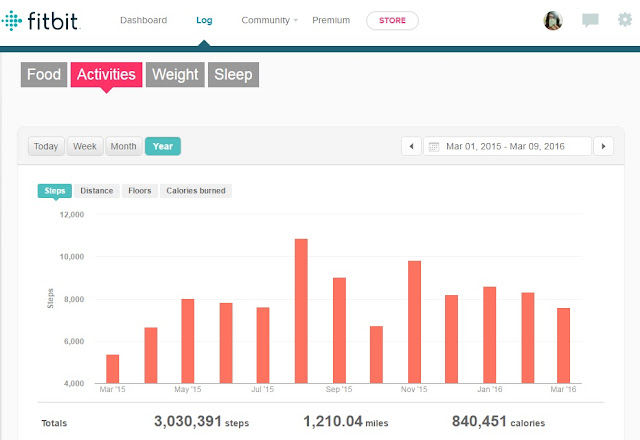This screenshot has height=440, width=640.
Task: Click the tallest bar for August '15
Action: (x=301, y=310)
